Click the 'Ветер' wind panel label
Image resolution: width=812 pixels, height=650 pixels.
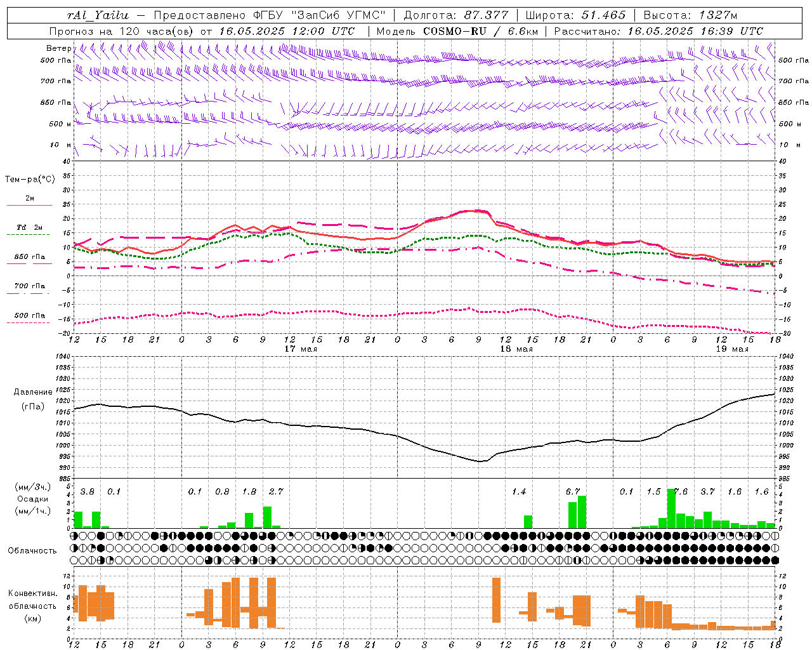pyautogui.click(x=58, y=48)
